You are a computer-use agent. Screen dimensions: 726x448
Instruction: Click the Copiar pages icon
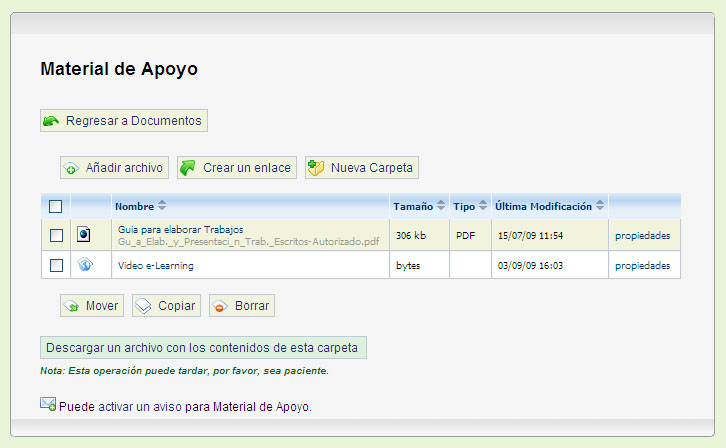[143, 306]
